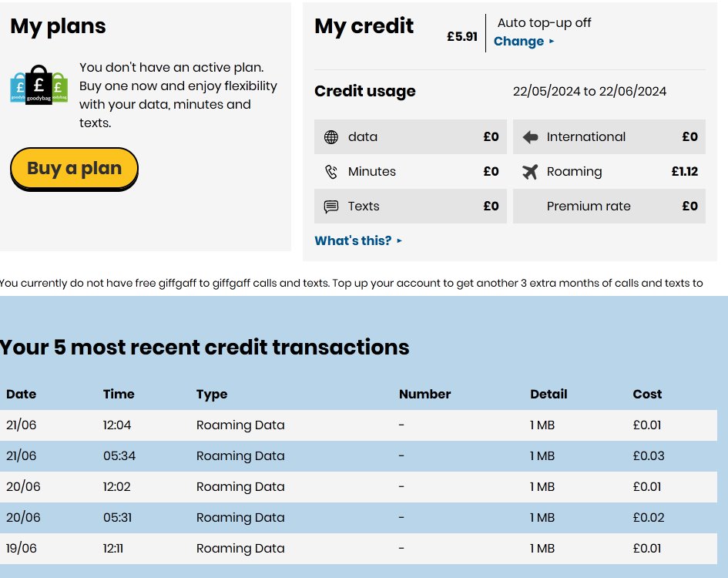The height and width of the screenshot is (578, 728).
Task: Click the credit usage date range
Action: point(589,92)
